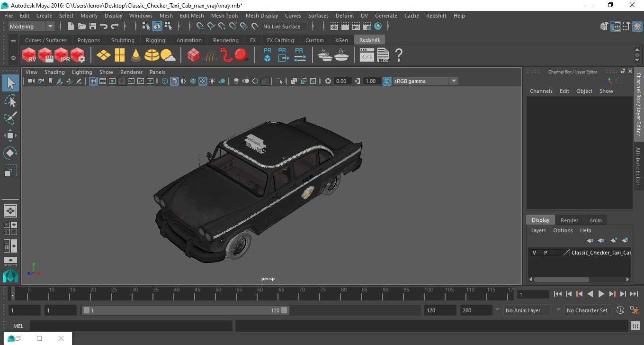
Task: Click the red sphere shelf icon
Action: (241, 55)
